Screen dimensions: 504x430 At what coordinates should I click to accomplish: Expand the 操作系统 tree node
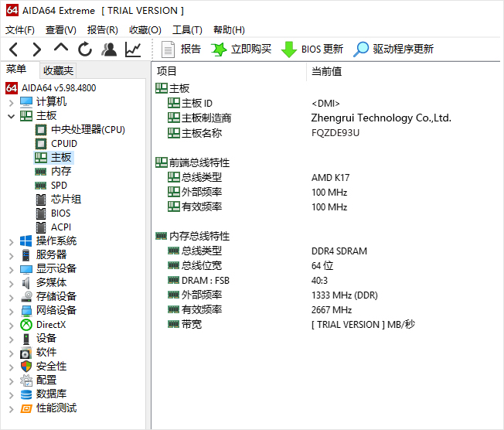[12, 242]
